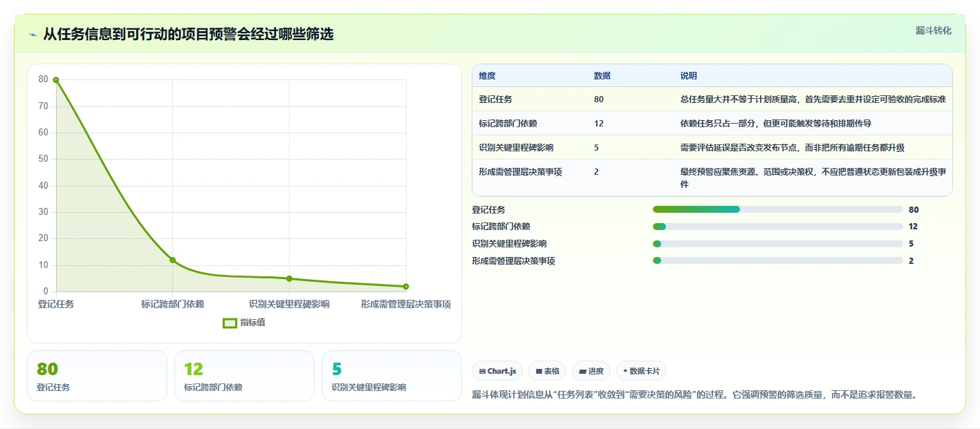Image resolution: width=980 pixels, height=429 pixels.
Task: Click the description starting 总任务量大并不等于计划质量高
Action: (813, 99)
